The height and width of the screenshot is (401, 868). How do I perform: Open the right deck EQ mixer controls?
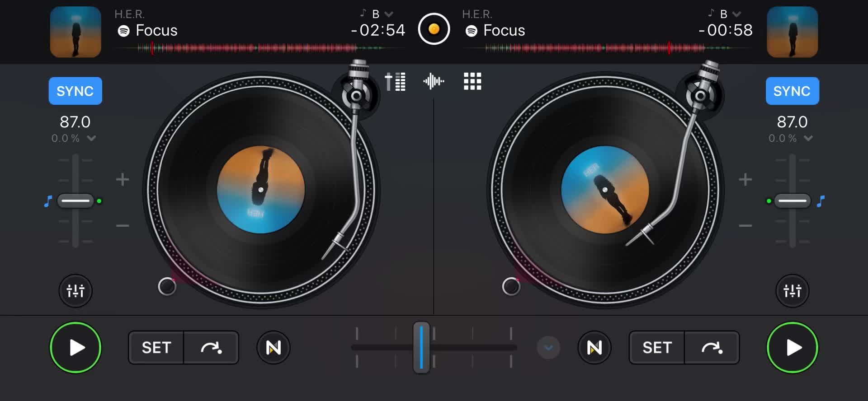tap(792, 291)
